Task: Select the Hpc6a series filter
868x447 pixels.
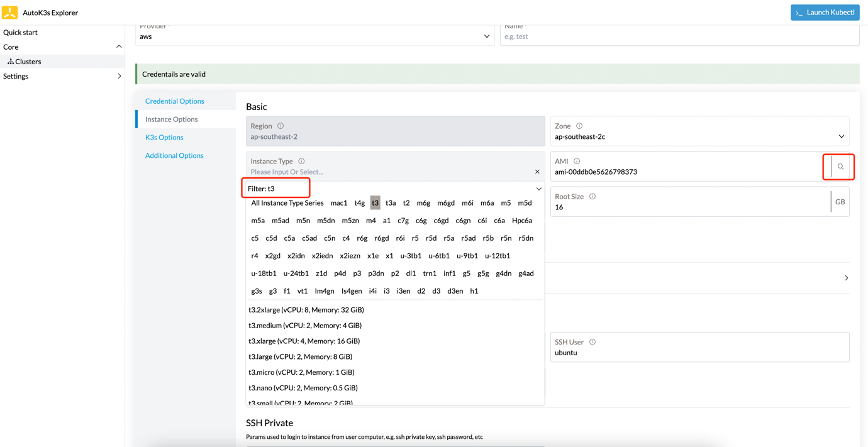Action: click(x=522, y=221)
